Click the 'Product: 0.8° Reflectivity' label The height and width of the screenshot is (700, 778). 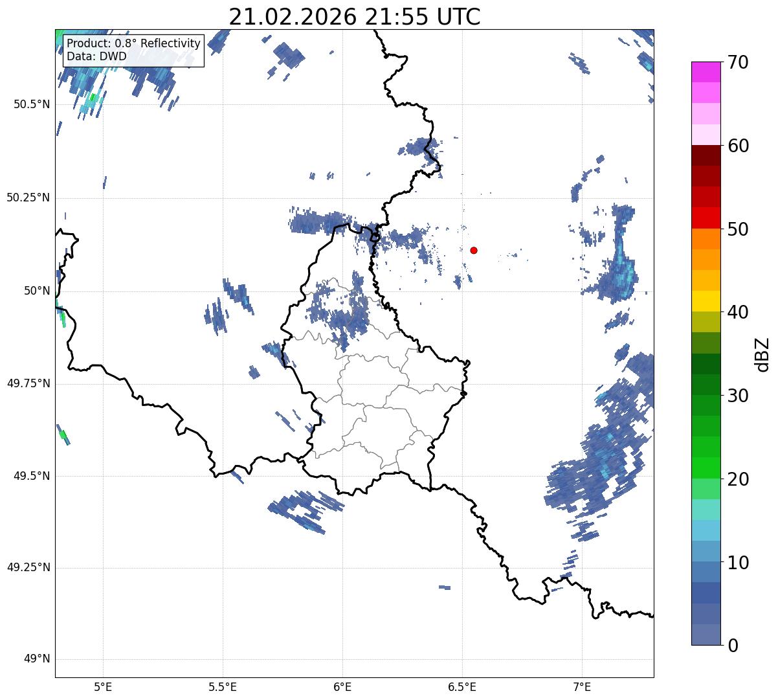click(134, 43)
